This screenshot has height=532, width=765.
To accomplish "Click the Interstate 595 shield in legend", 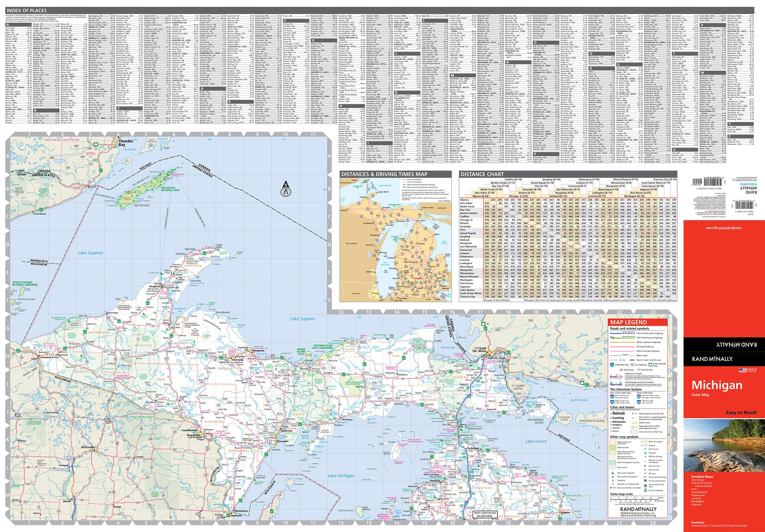I will [639, 402].
